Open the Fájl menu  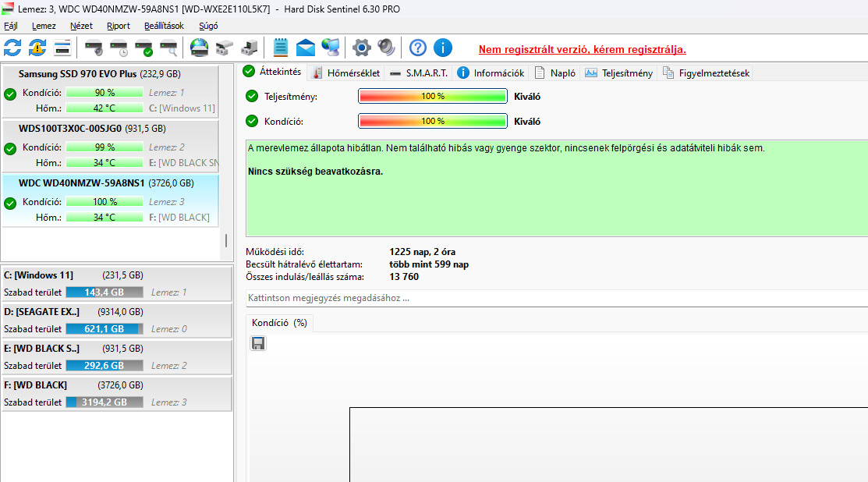(10, 26)
